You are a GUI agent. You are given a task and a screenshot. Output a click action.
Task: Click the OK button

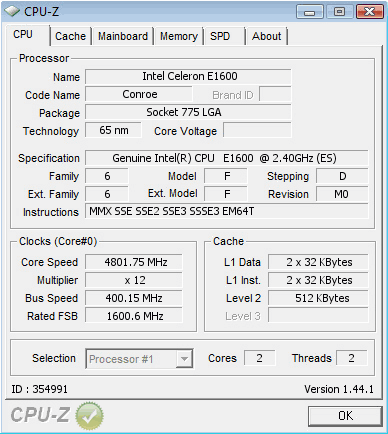click(x=345, y=416)
